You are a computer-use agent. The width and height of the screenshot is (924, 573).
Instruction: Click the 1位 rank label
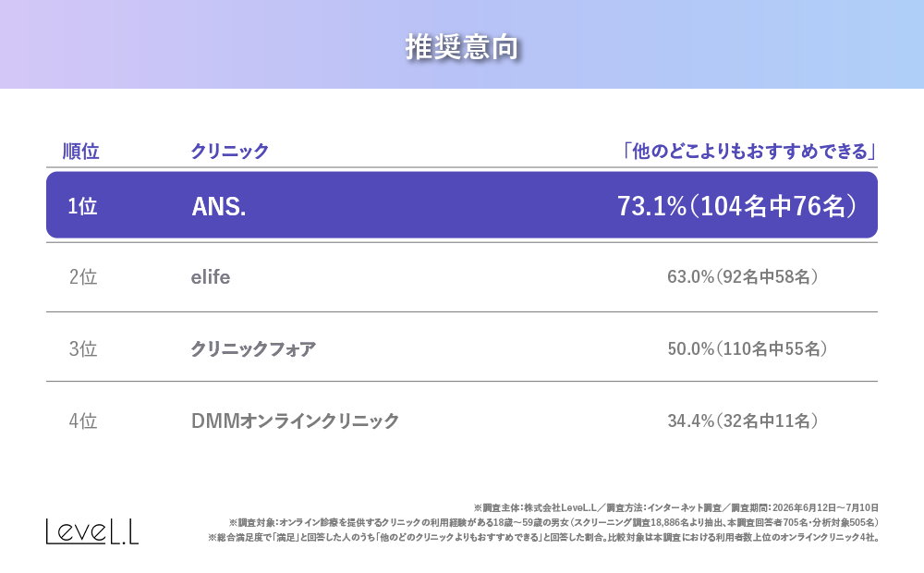pos(82,206)
